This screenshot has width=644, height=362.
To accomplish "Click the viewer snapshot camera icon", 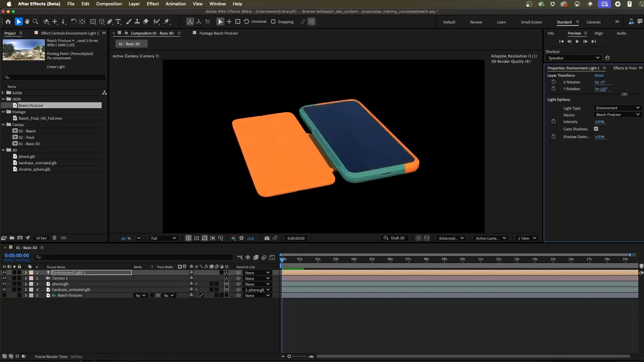I will click(267, 238).
